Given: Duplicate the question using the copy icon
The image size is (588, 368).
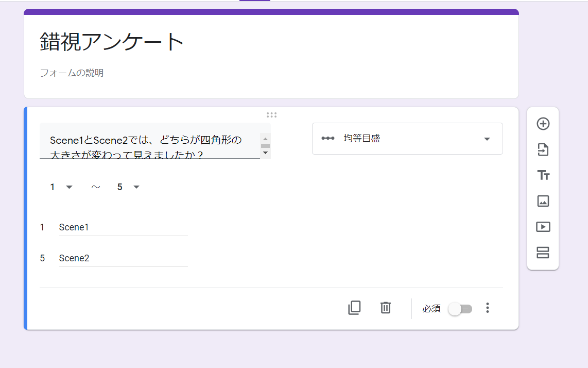Looking at the screenshot, I should tap(354, 308).
